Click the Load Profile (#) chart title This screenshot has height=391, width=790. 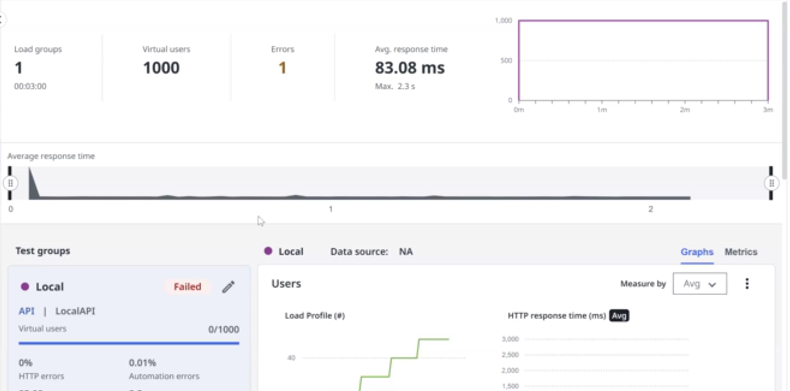click(x=315, y=316)
